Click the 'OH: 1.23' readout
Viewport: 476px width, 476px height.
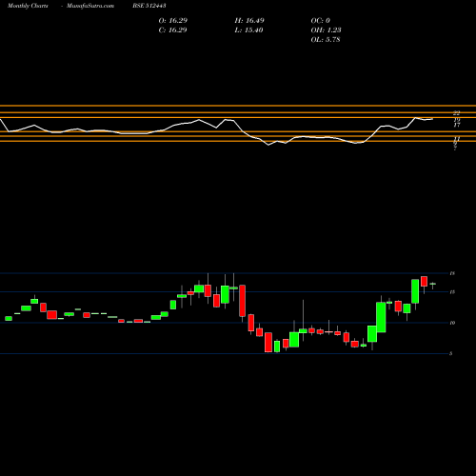tap(326, 30)
